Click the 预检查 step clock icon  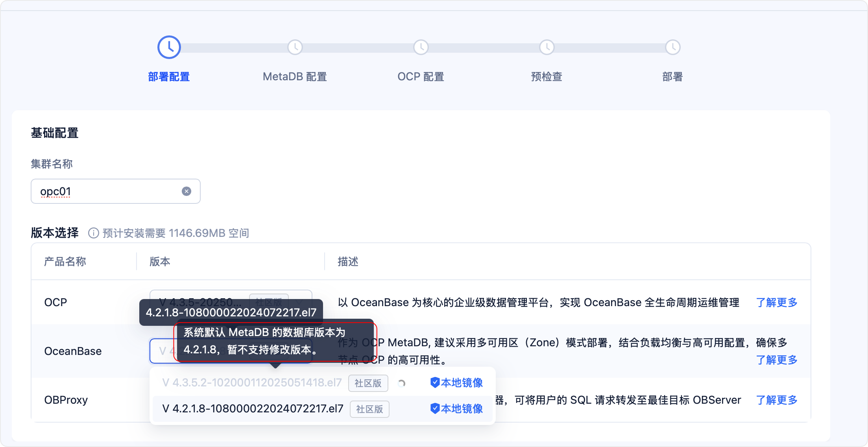click(x=547, y=47)
